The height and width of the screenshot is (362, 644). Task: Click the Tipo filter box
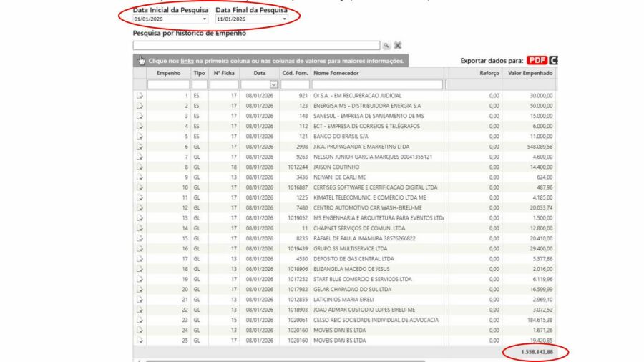tap(199, 84)
